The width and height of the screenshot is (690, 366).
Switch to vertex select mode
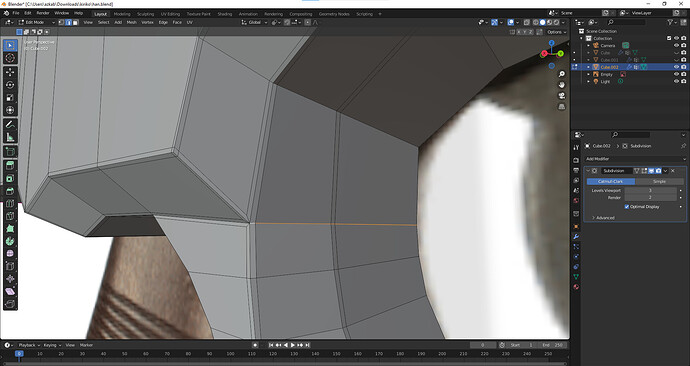click(x=61, y=22)
